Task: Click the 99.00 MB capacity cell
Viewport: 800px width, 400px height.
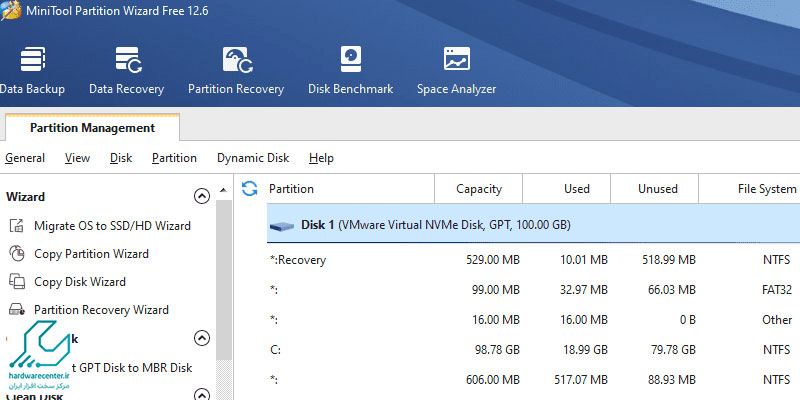Action: coord(495,290)
